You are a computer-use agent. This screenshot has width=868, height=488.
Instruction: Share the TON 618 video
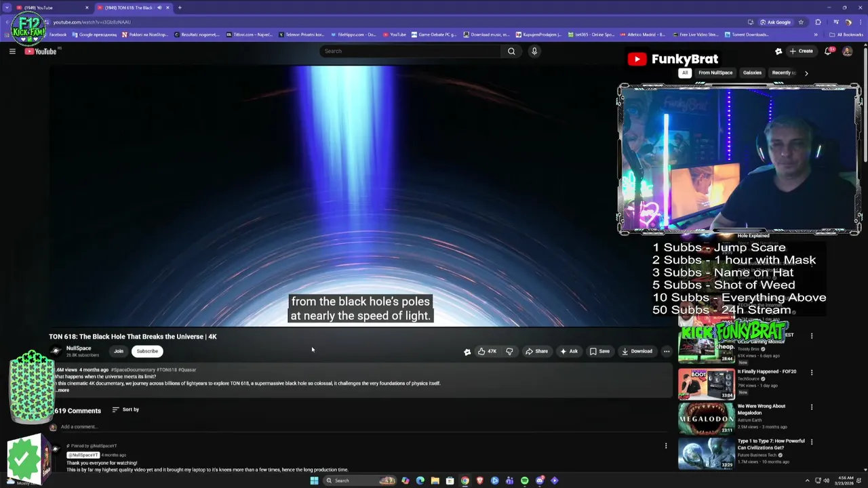click(x=536, y=351)
